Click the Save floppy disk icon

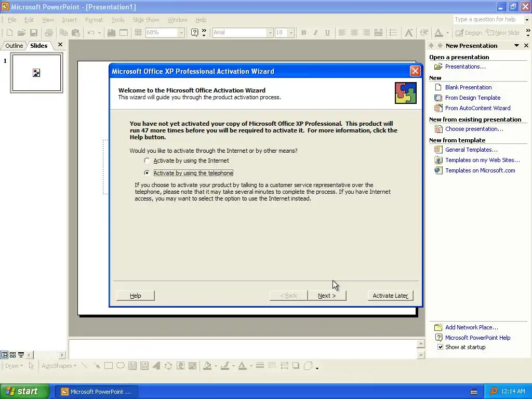point(34,33)
